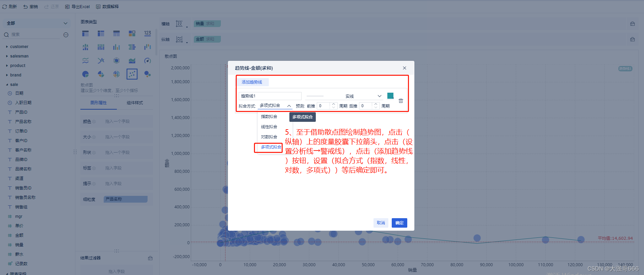Viewport: 644px width, 275px height.
Task: Choose 对数拟合 from the fitting list
Action: [269, 137]
